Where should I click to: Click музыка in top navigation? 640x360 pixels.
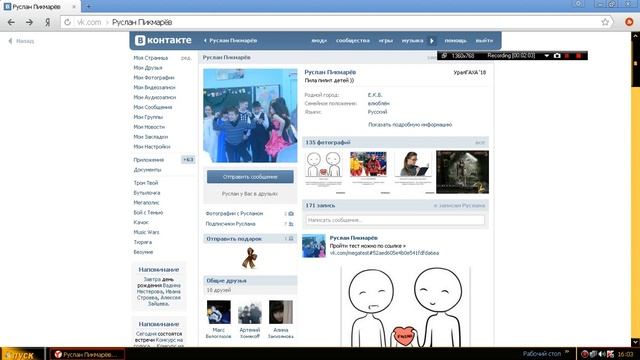[412, 40]
